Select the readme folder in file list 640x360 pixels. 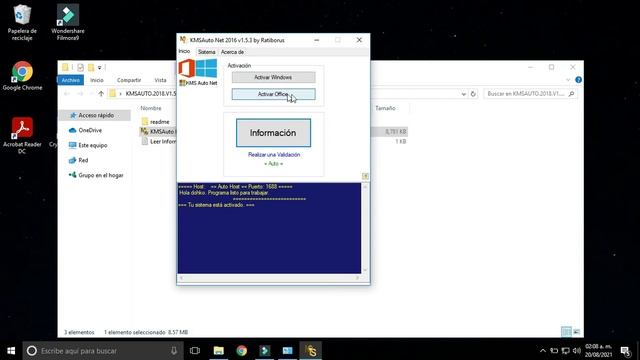point(158,122)
